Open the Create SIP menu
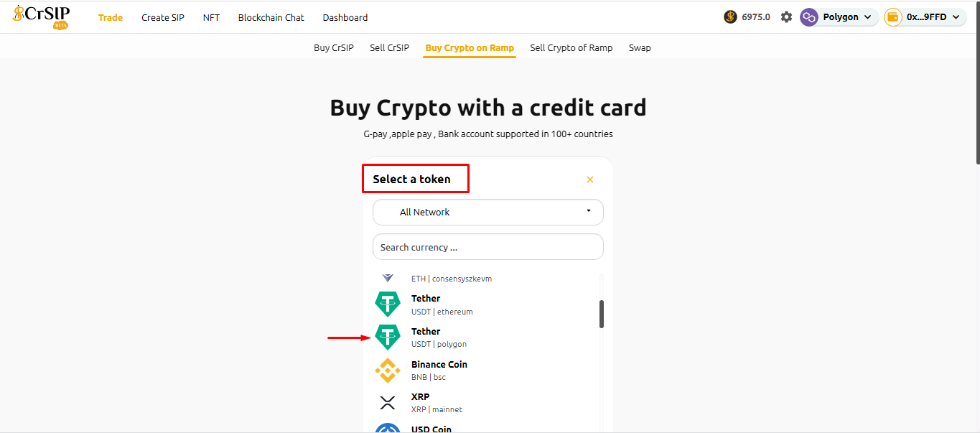 pyautogui.click(x=163, y=17)
